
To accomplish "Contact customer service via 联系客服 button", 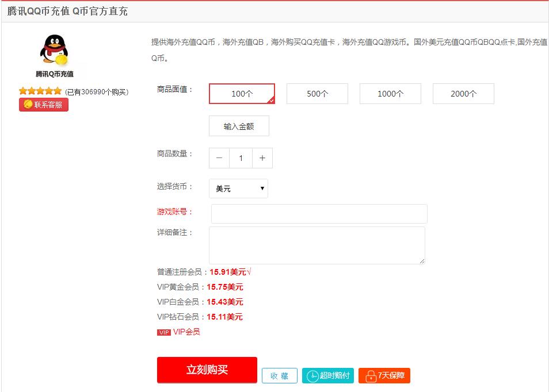I will click(44, 105).
